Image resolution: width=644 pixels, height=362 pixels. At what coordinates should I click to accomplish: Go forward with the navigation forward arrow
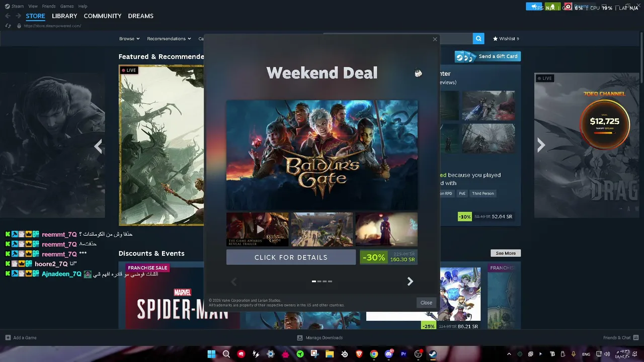coord(18,16)
